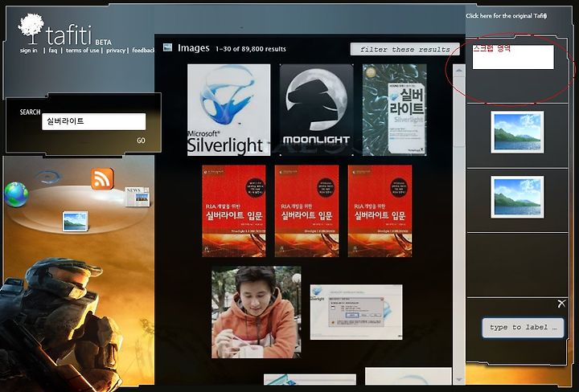579x392 pixels.
Task: Open the Microsoft Silverlight logo image
Action: pos(229,110)
